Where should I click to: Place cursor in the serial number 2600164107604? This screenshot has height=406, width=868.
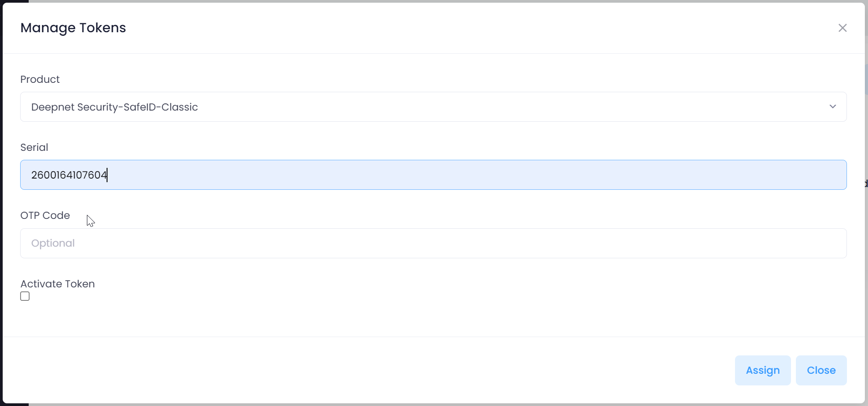pos(69,175)
